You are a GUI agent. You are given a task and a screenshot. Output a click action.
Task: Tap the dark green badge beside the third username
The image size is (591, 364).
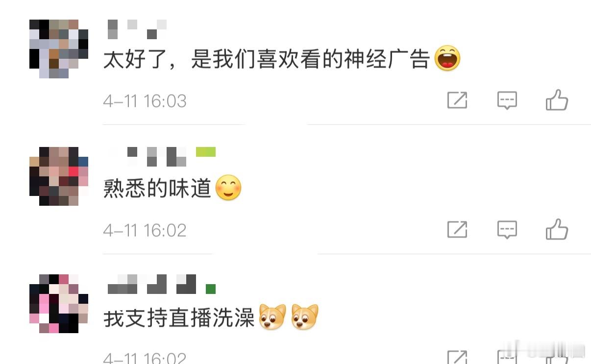pos(211,289)
